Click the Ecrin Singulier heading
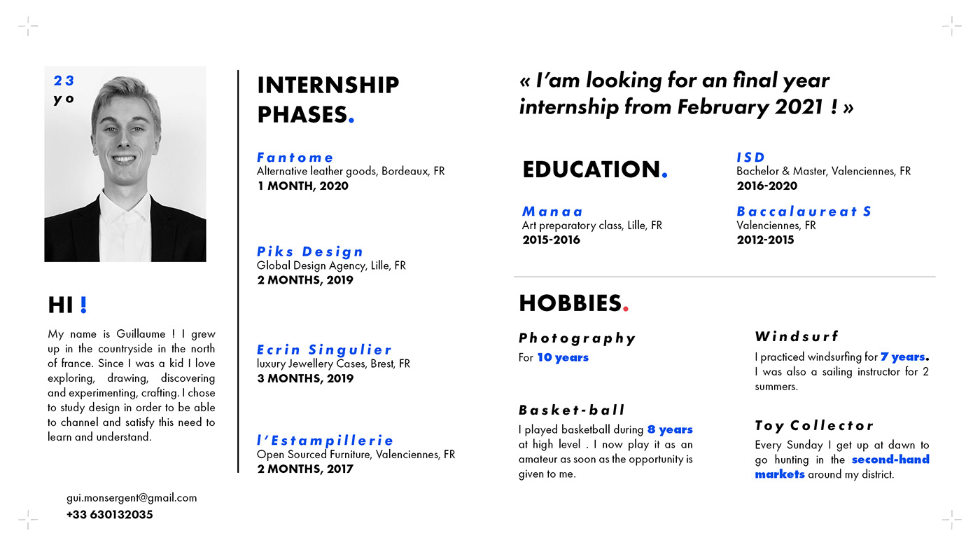 coord(324,350)
